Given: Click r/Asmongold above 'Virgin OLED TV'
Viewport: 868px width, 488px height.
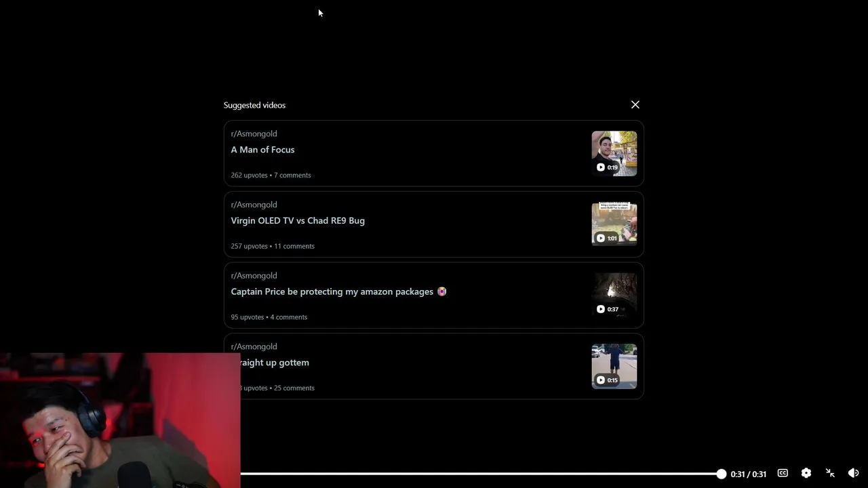Looking at the screenshot, I should 254,205.
